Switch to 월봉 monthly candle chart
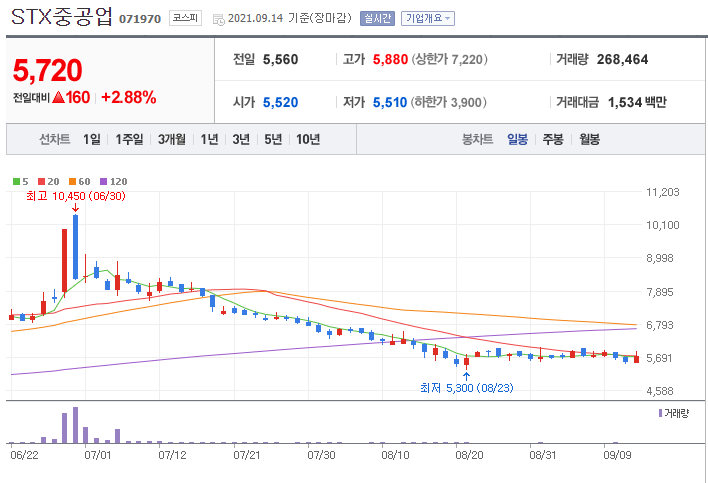708x483 pixels. click(x=590, y=139)
